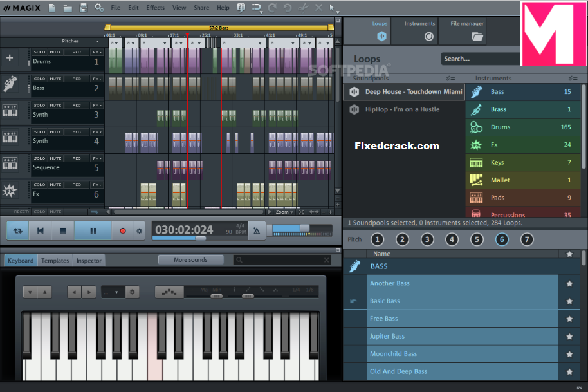The width and height of the screenshot is (588, 392).
Task: Open the Pitches dropdown above the tracks
Action: tap(81, 41)
